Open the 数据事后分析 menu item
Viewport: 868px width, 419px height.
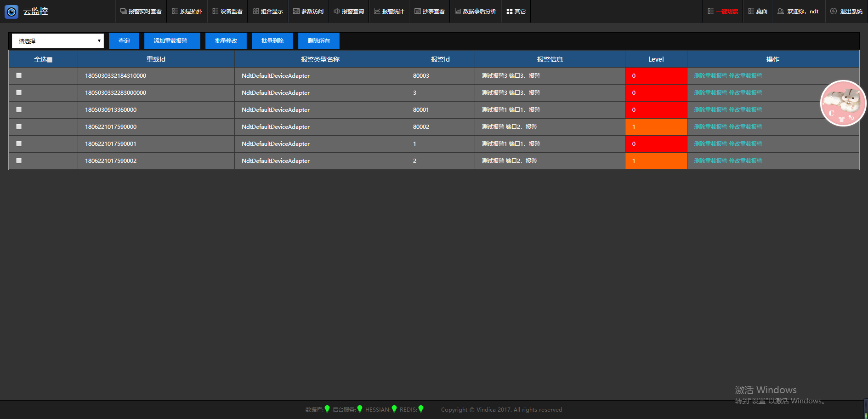click(476, 11)
